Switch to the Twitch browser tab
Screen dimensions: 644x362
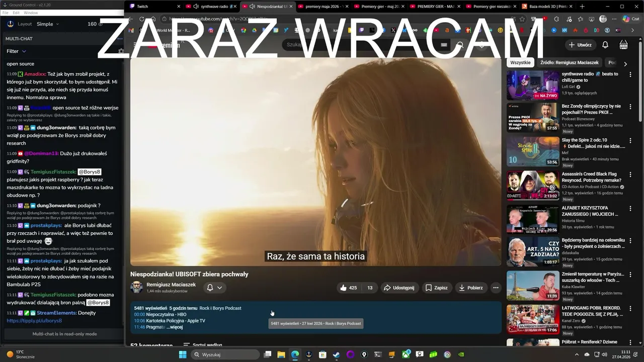coord(155,7)
